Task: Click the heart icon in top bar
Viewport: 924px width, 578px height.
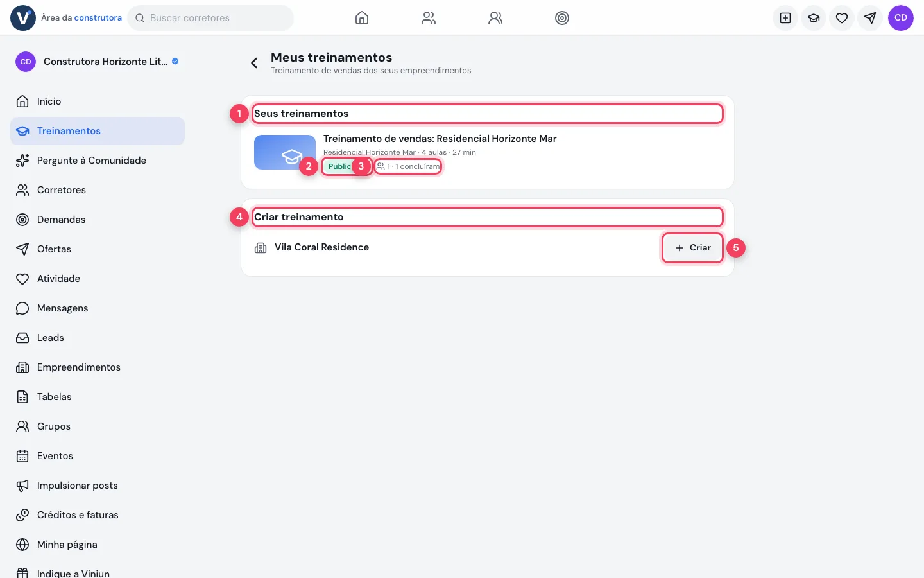Action: point(842,18)
